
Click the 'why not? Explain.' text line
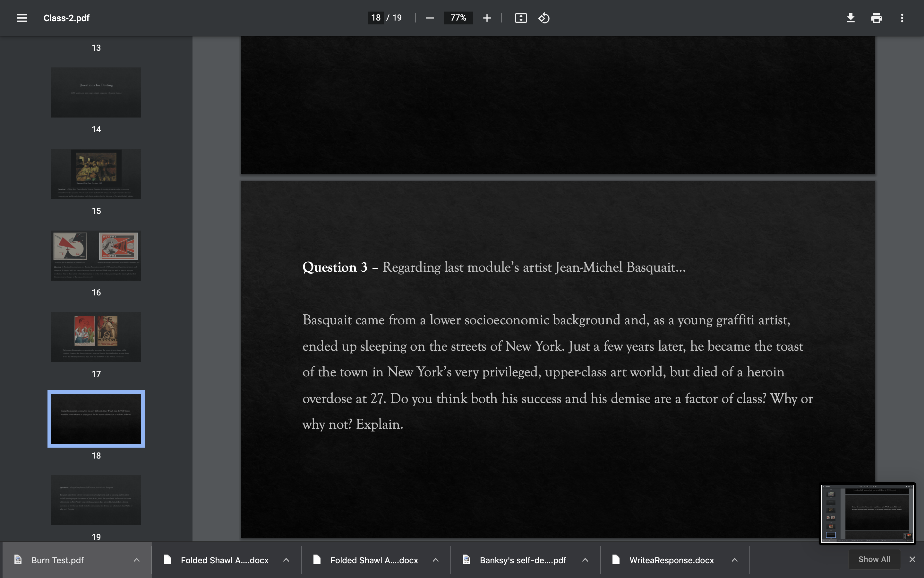pyautogui.click(x=353, y=424)
